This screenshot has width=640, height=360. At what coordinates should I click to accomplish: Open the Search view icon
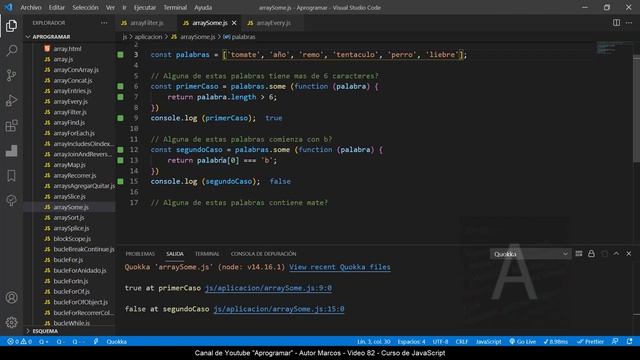pos(11,51)
